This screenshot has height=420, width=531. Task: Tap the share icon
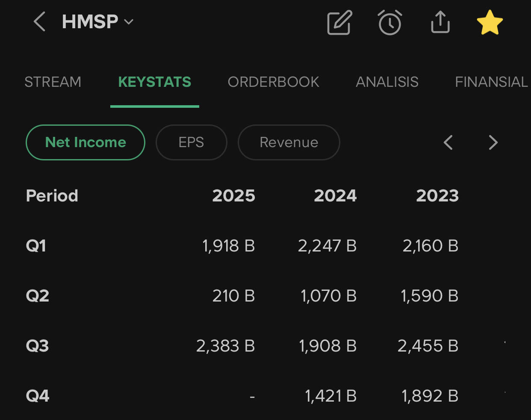point(440,22)
